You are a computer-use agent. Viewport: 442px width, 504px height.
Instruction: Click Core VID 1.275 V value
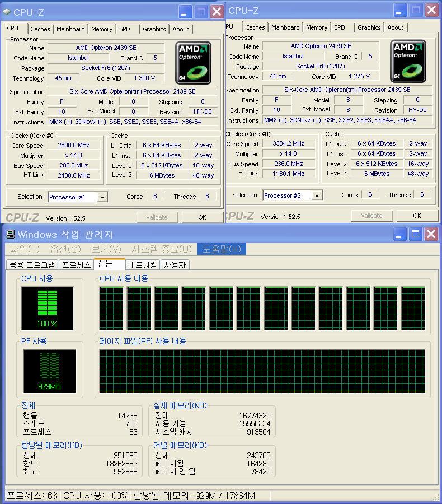359,77
